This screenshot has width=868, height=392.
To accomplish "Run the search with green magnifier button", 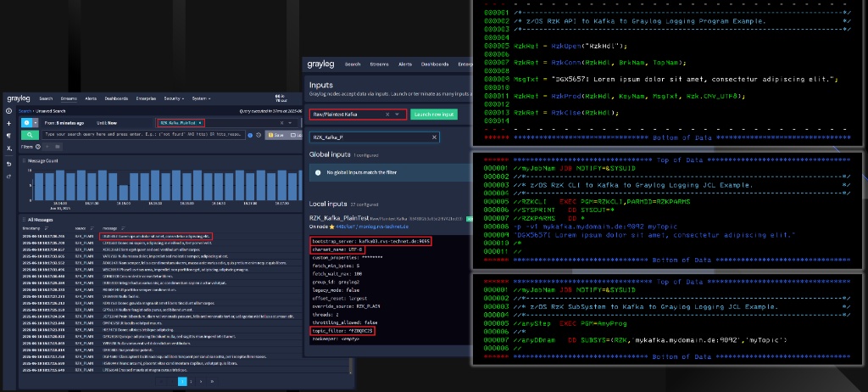I will tap(30, 135).
